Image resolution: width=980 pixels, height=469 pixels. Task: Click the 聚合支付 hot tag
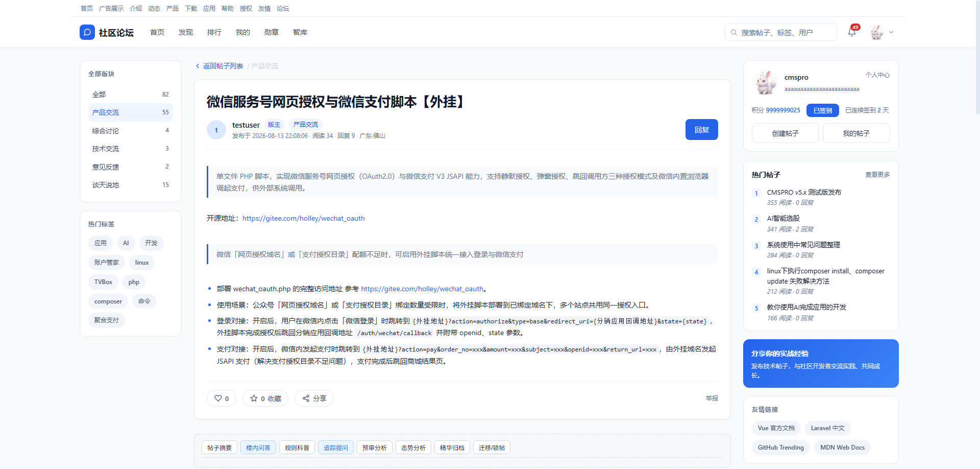click(107, 320)
